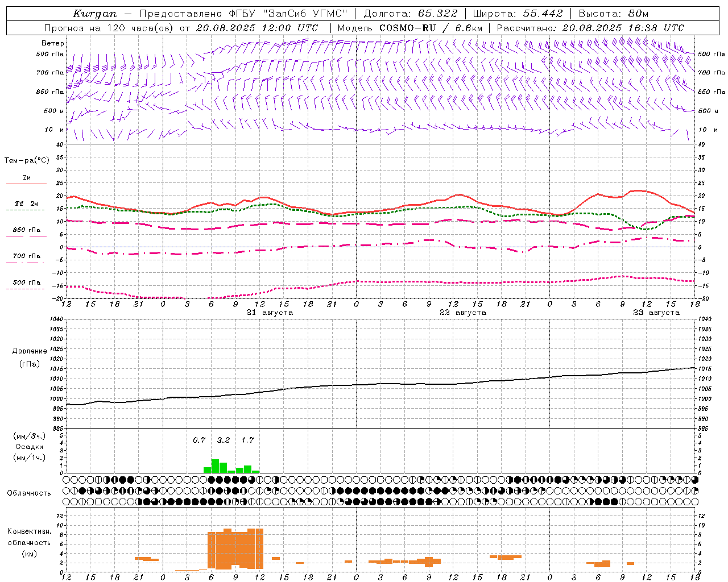Click the solid red 2м legend line
Image resolution: width=728 pixels, height=582 pixels.
pyautogui.click(x=26, y=184)
